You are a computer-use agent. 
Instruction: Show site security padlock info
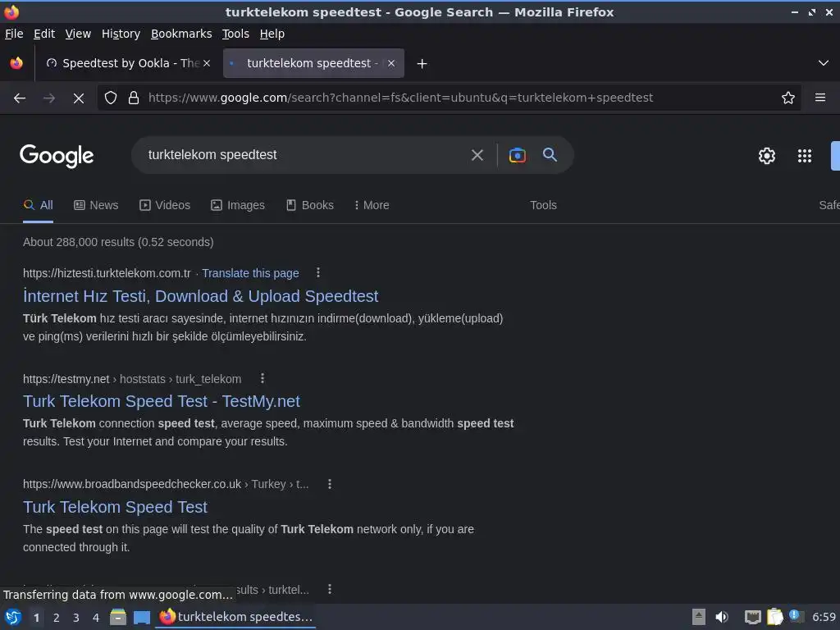[134, 98]
